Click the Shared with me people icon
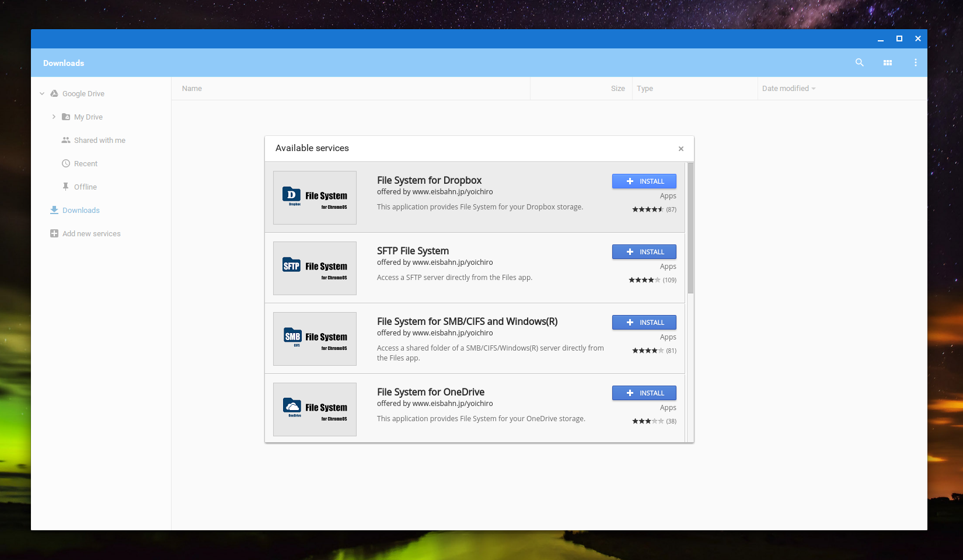This screenshot has width=963, height=560. 66,140
